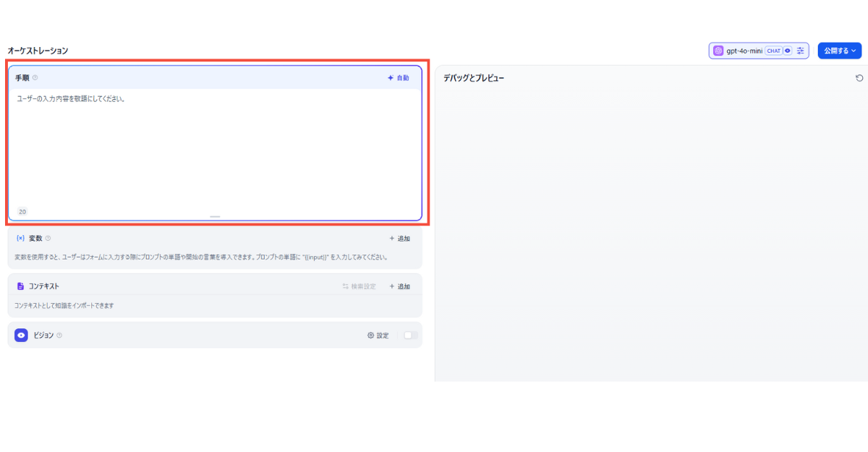This screenshot has height=452, width=868.
Task: Click the vision eye badge beside CHAT
Action: (x=788, y=51)
